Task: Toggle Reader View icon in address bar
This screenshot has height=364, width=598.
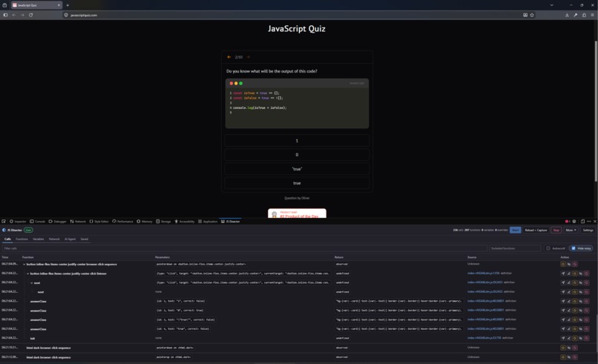Action: point(525,15)
